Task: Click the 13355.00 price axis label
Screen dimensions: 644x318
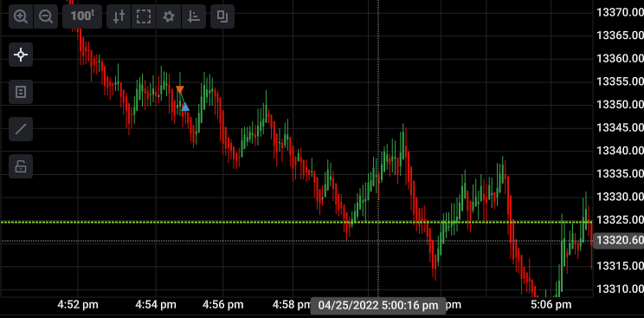Action: [x=620, y=81]
